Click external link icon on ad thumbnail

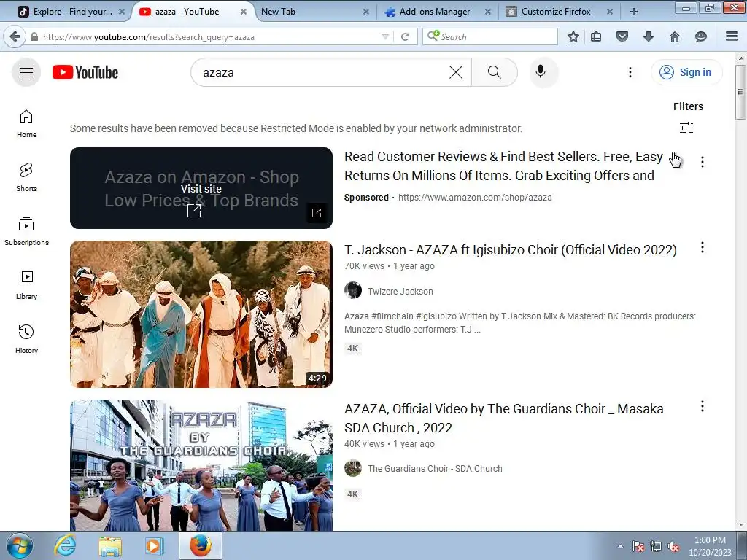317,212
